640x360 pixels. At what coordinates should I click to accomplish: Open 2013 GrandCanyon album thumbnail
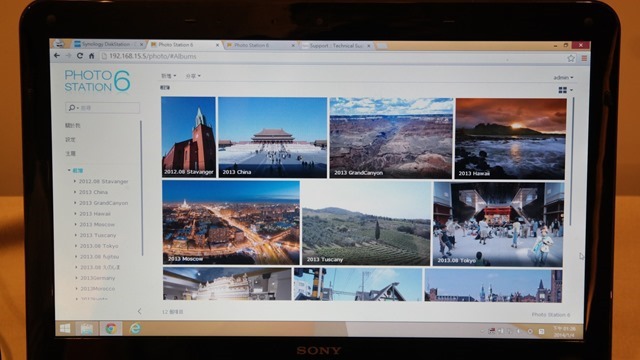pyautogui.click(x=391, y=138)
